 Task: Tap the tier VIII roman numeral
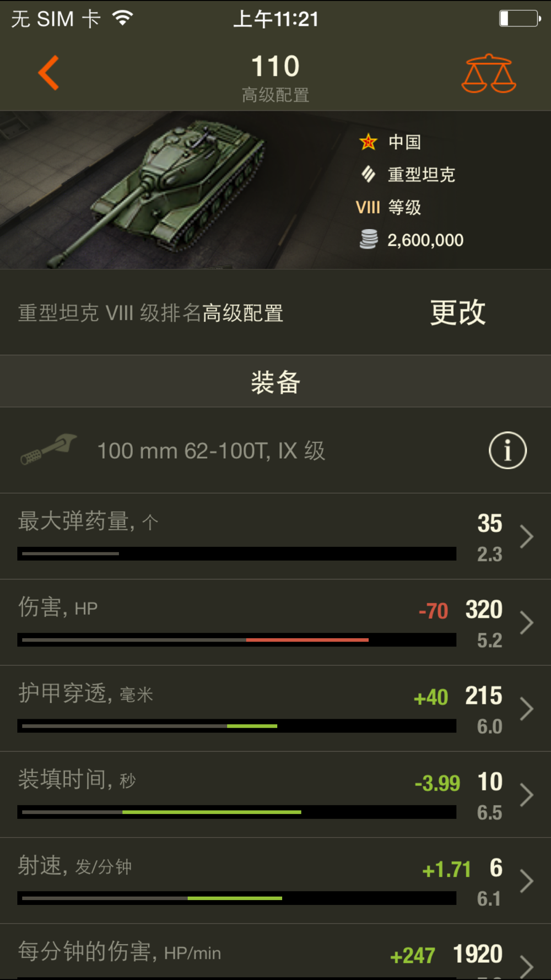click(368, 208)
